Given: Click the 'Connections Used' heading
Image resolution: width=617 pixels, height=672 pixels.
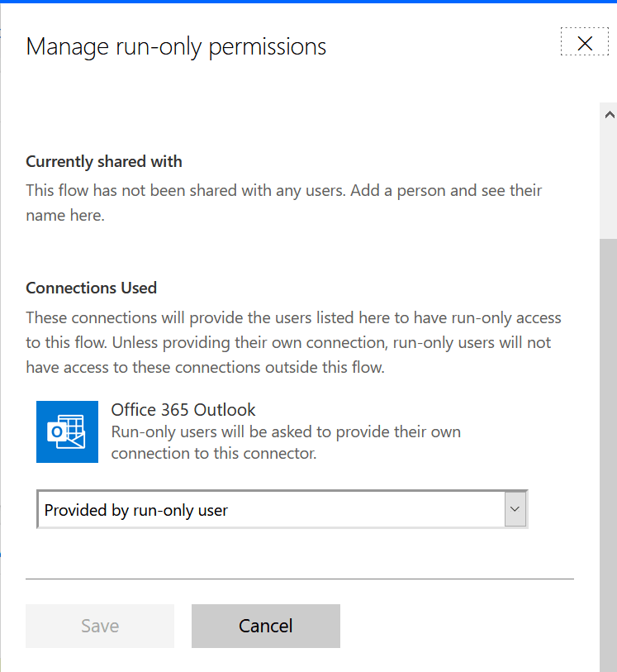Looking at the screenshot, I should (91, 288).
